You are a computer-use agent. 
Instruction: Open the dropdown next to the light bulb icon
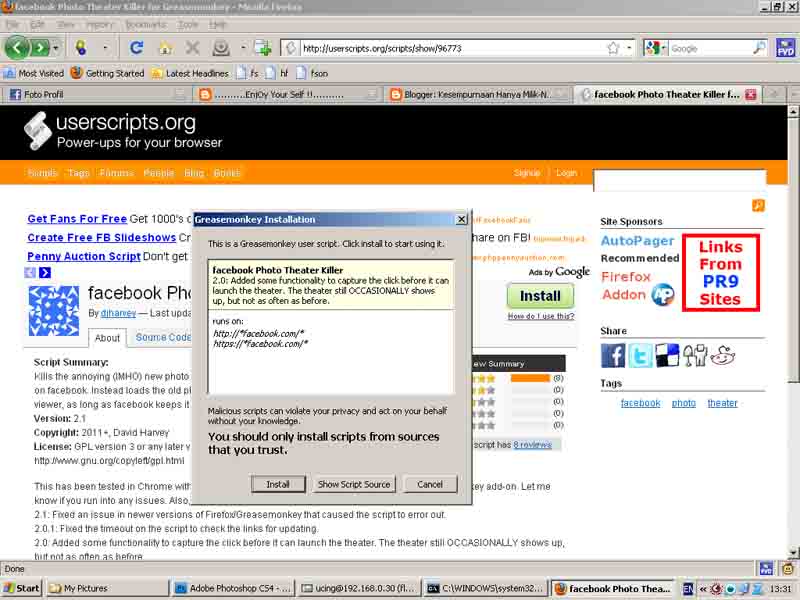pos(105,48)
